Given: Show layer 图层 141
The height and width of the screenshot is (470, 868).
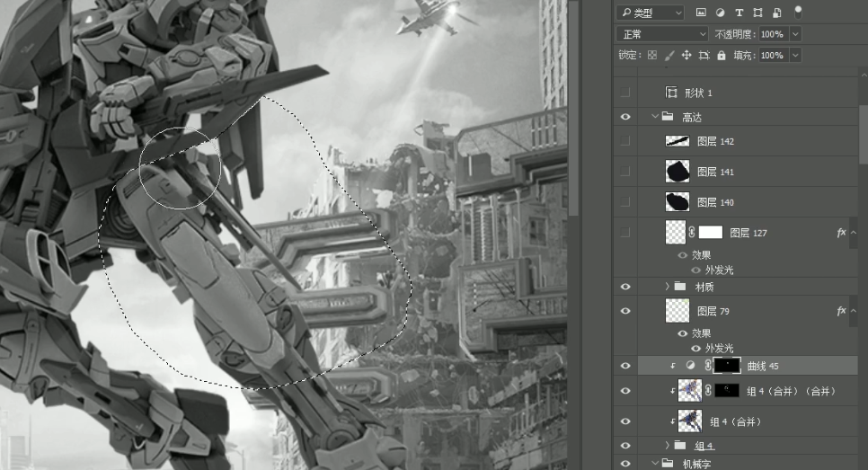Looking at the screenshot, I should point(625,172).
